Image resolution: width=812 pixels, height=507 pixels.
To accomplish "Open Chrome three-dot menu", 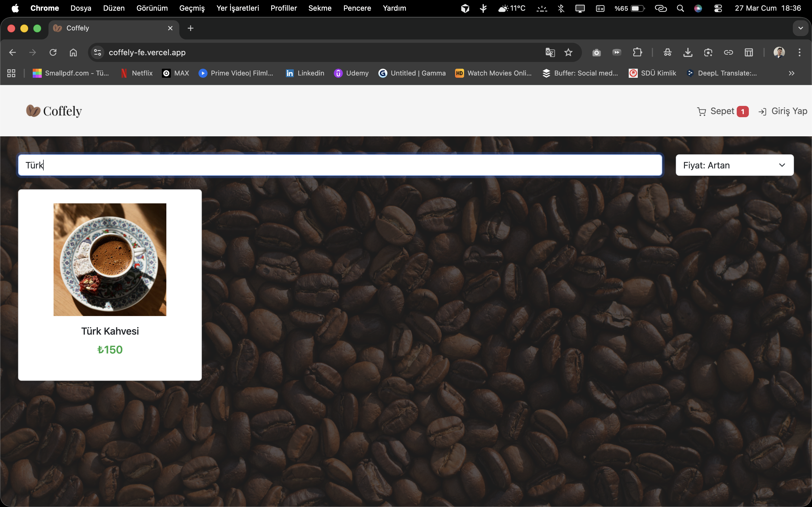I will (x=799, y=53).
